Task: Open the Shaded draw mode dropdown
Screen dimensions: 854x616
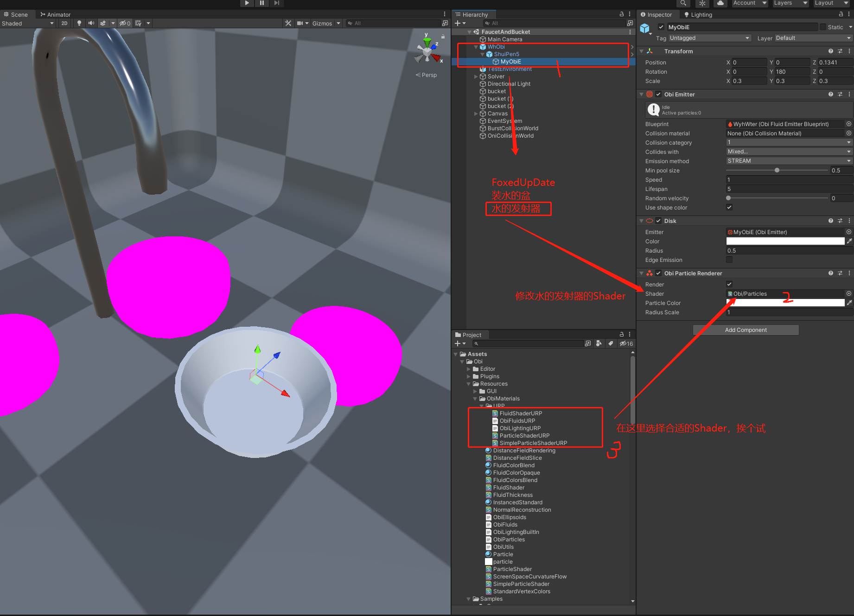Action: tap(28, 23)
